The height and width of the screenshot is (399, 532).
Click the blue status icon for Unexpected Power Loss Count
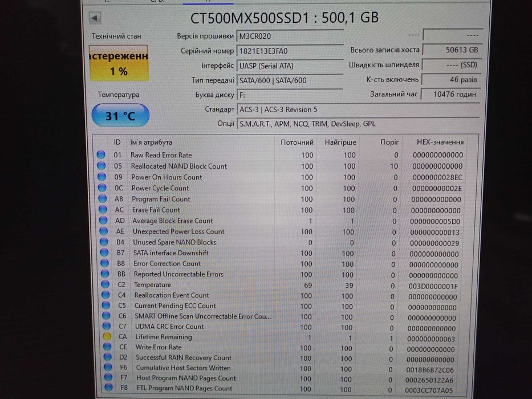pyautogui.click(x=103, y=231)
